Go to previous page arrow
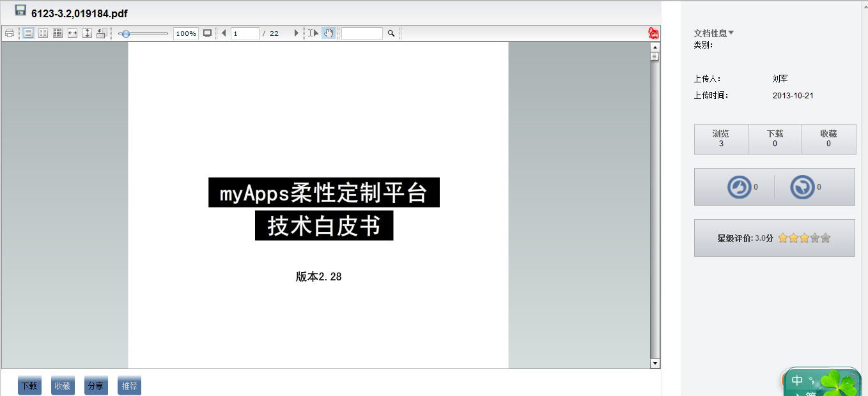 coord(224,33)
